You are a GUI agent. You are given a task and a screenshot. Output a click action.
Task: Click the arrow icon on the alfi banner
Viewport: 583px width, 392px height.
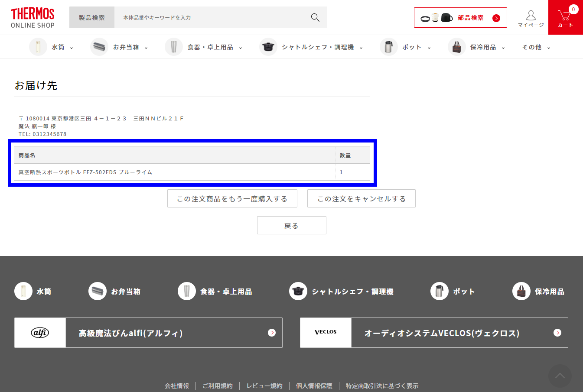pyautogui.click(x=272, y=333)
